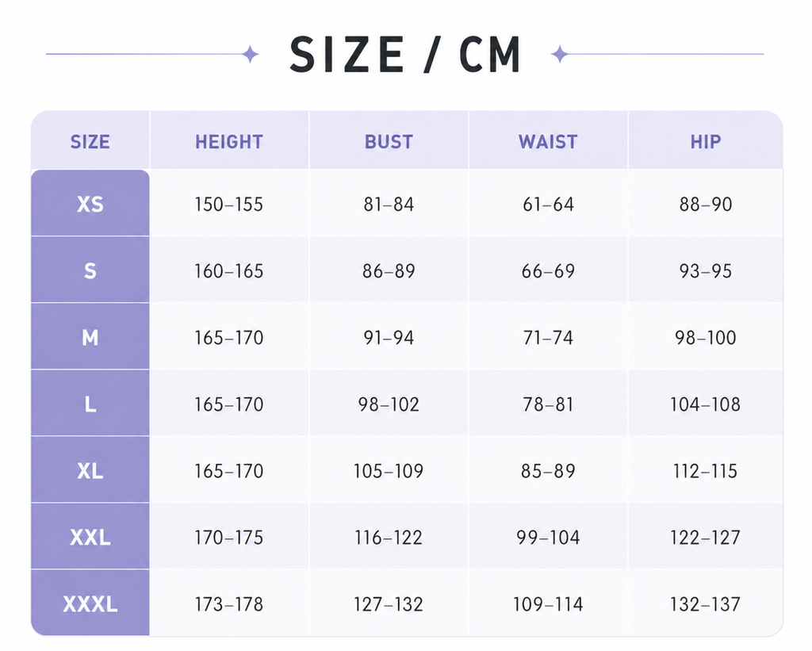
Task: Pick the M size row label
Action: (x=90, y=337)
